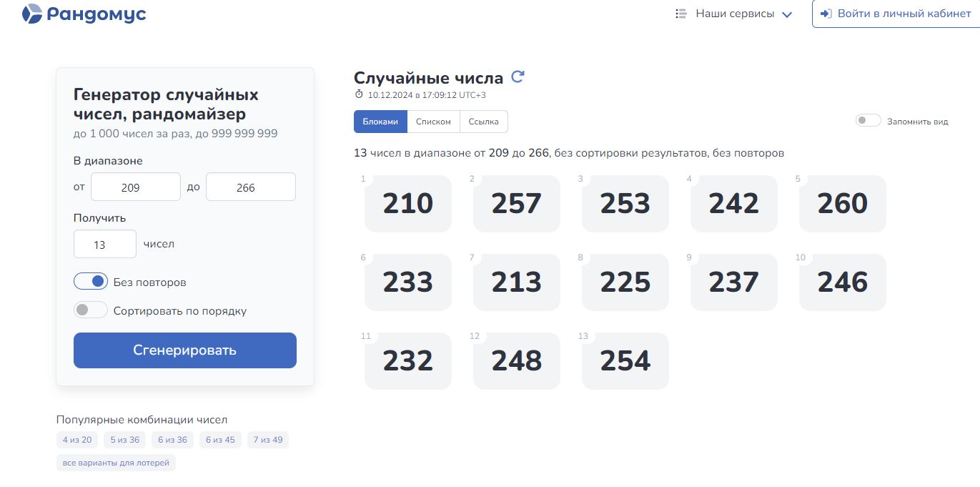Expand the Наши сервисы dropdown chevron
Screen dimensions: 980x487
pyautogui.click(x=787, y=14)
